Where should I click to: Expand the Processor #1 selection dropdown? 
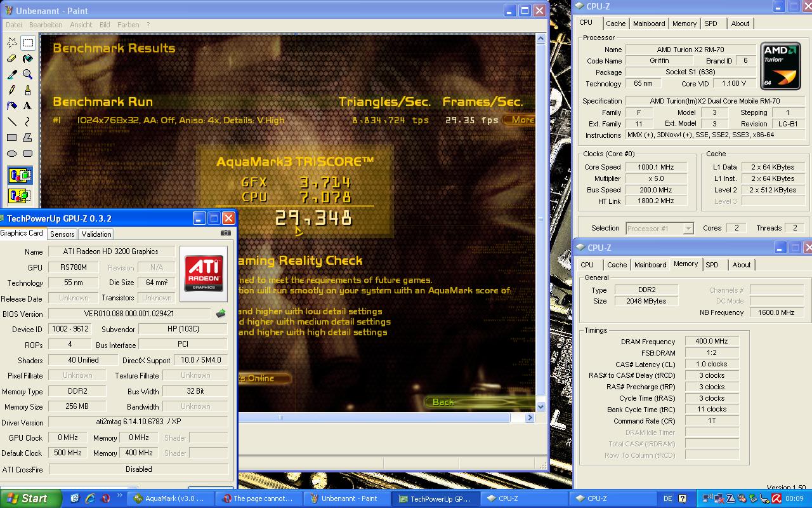(688, 228)
